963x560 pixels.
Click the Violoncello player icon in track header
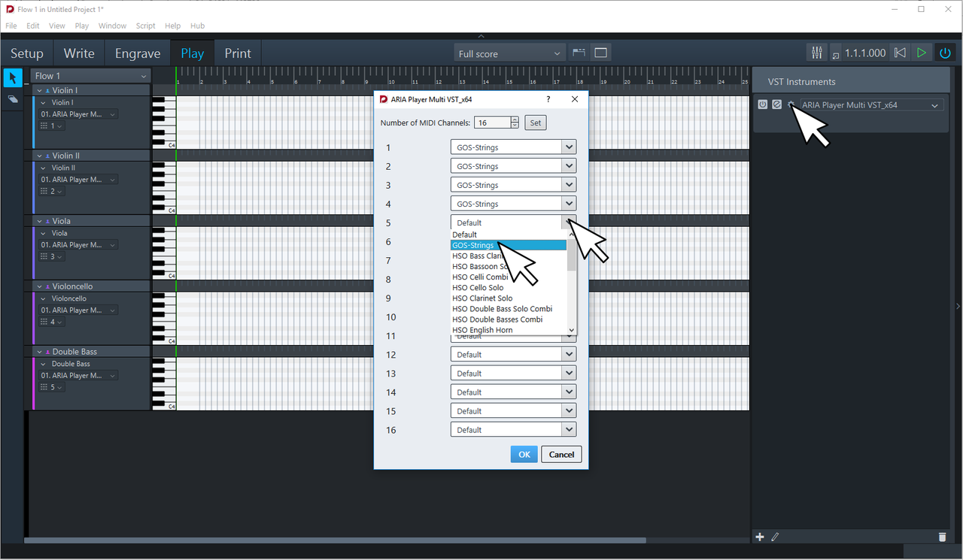point(47,286)
